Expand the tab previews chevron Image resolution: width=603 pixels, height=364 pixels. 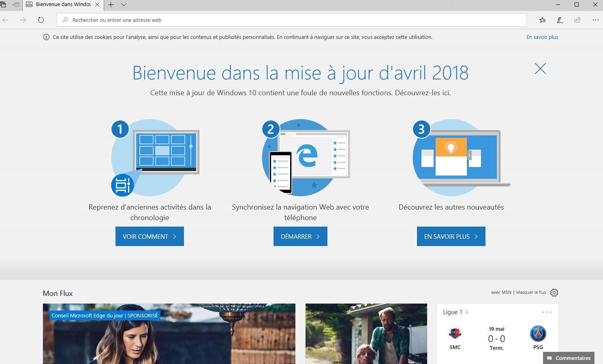coord(124,5)
